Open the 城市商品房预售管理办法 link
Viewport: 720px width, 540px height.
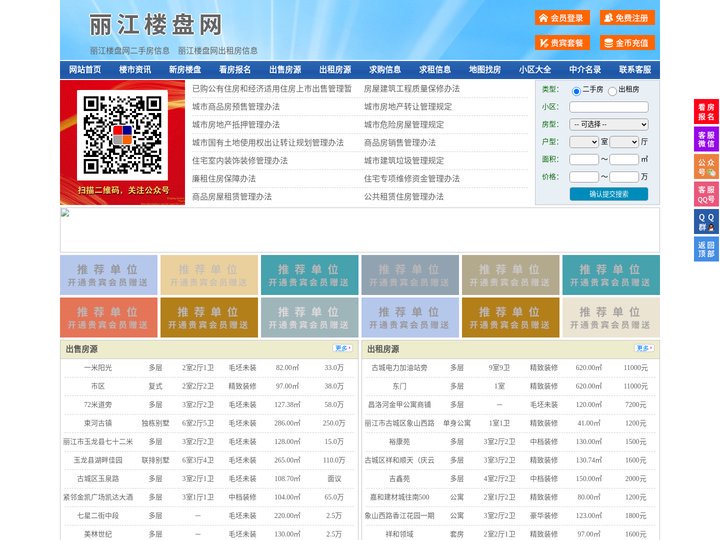point(236,107)
